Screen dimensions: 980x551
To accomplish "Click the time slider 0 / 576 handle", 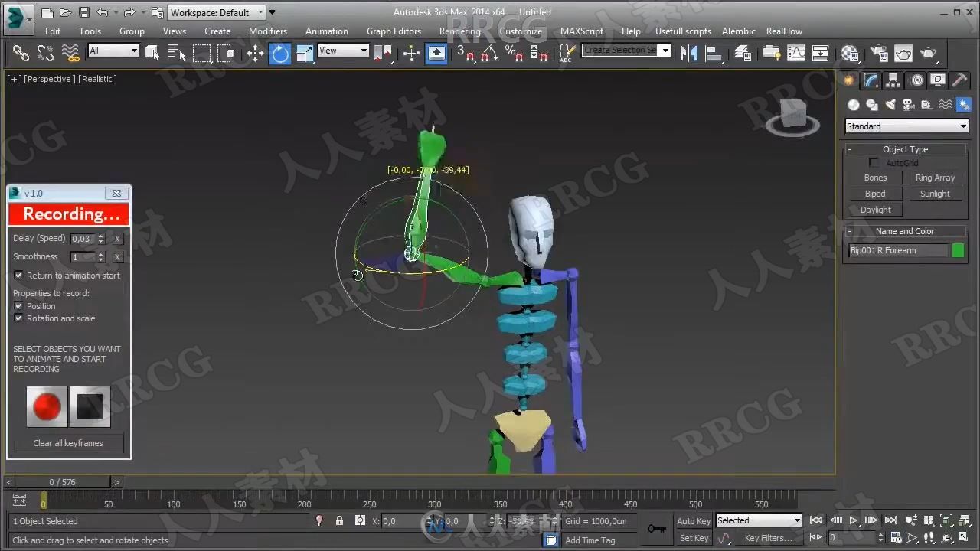I will [x=63, y=482].
